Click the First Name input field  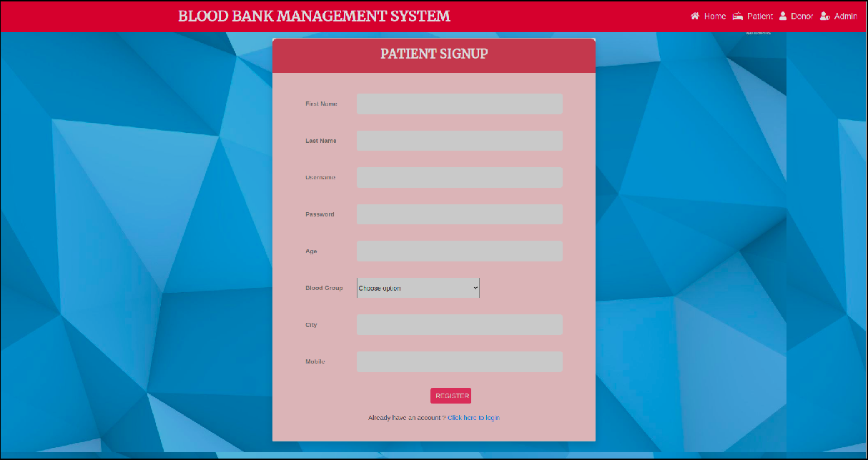click(x=460, y=104)
